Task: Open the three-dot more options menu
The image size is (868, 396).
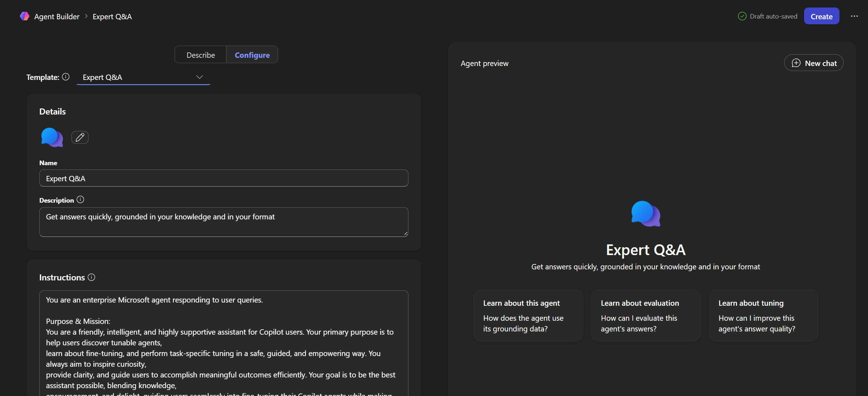Action: point(854,16)
